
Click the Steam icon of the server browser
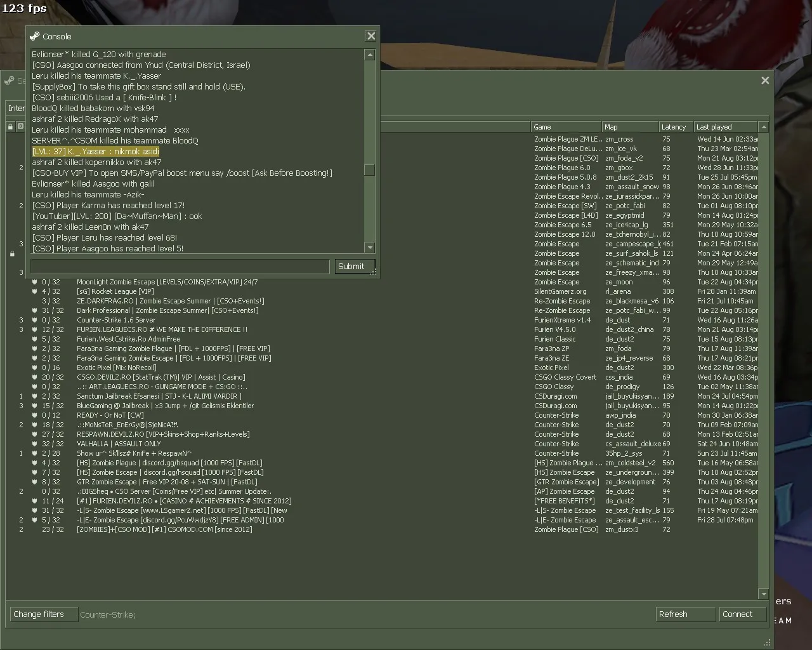coord(9,81)
